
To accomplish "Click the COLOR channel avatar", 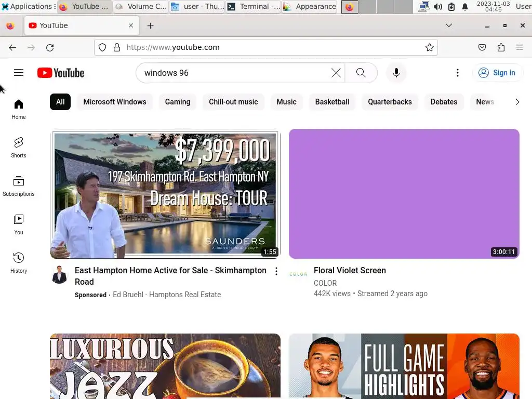I will (x=298, y=274).
